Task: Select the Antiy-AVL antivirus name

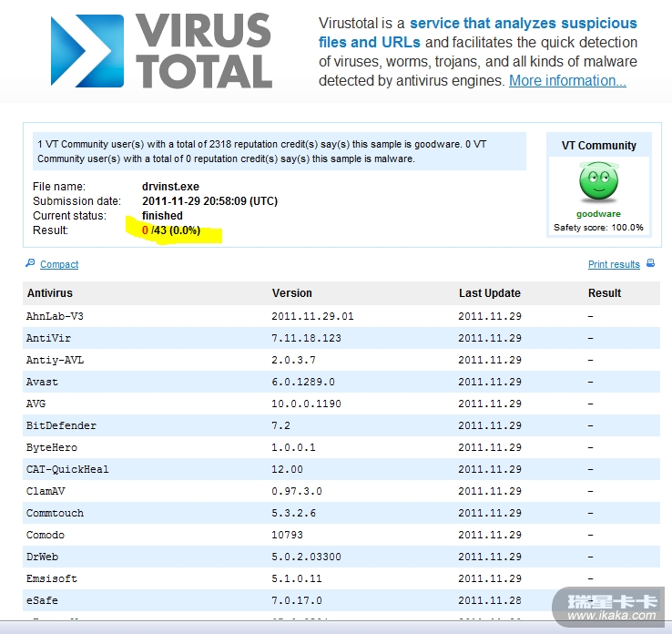Action: pyautogui.click(x=55, y=360)
